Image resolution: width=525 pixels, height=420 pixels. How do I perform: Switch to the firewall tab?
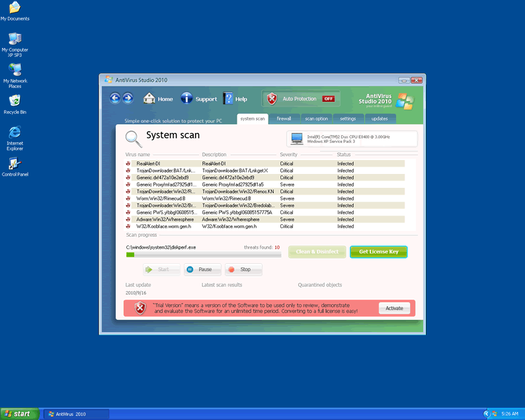click(x=284, y=118)
